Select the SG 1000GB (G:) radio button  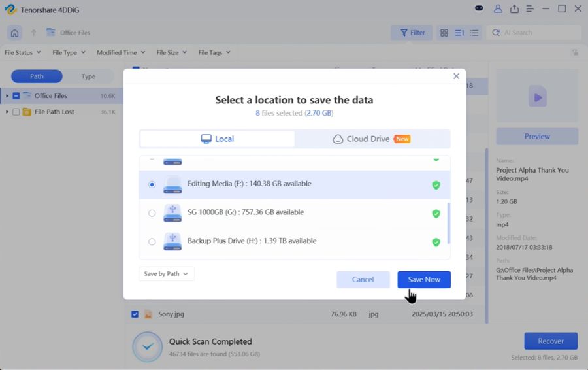pyautogui.click(x=152, y=213)
